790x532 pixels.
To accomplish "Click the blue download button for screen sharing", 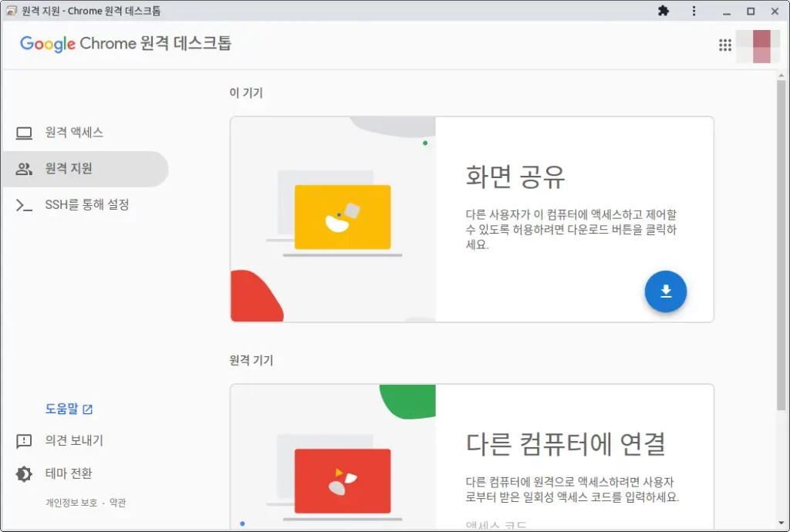I will [665, 291].
